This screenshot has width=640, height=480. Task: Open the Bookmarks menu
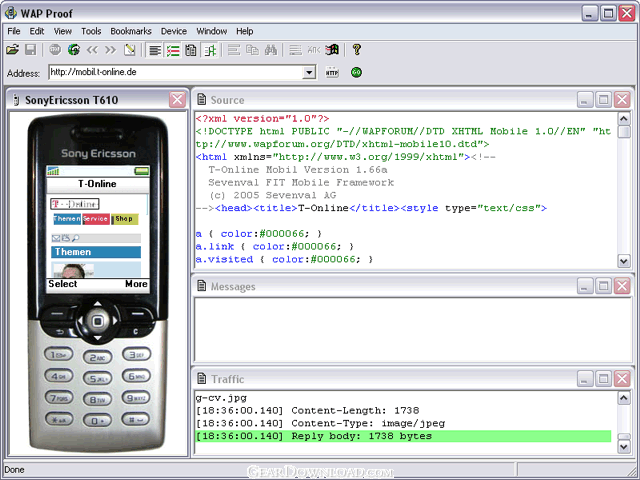[131, 31]
